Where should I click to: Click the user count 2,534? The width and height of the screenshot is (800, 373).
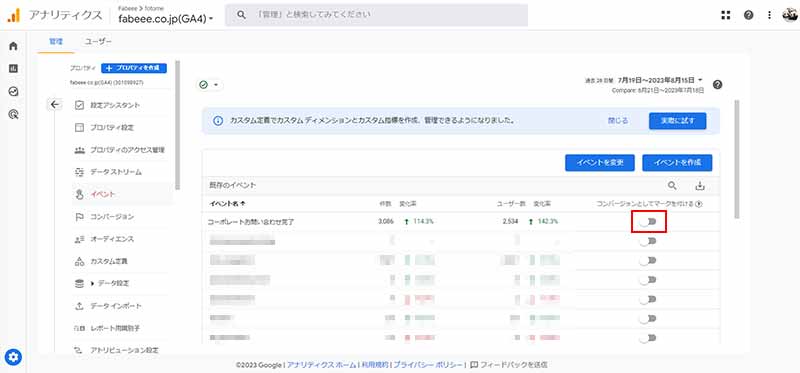coord(511,221)
